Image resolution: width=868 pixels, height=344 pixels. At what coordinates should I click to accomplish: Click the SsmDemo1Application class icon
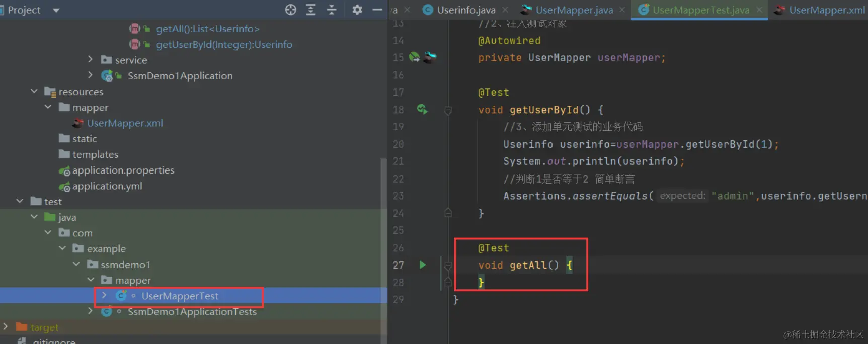107,75
